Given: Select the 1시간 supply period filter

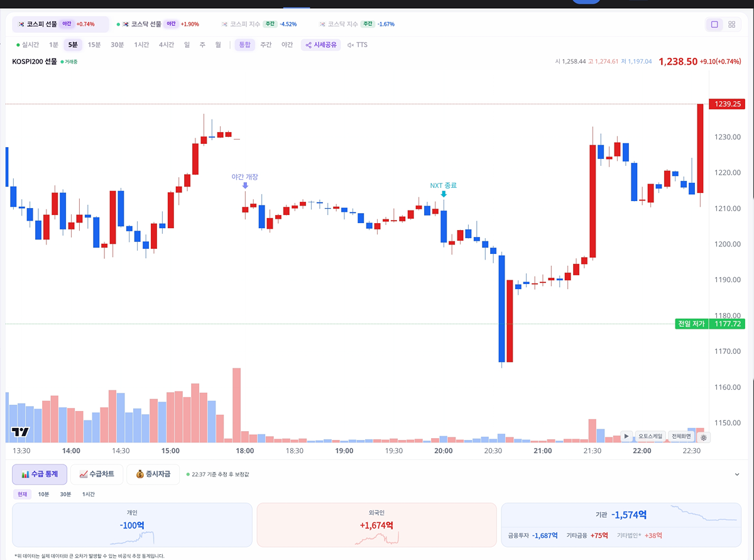Looking at the screenshot, I should click(89, 494).
